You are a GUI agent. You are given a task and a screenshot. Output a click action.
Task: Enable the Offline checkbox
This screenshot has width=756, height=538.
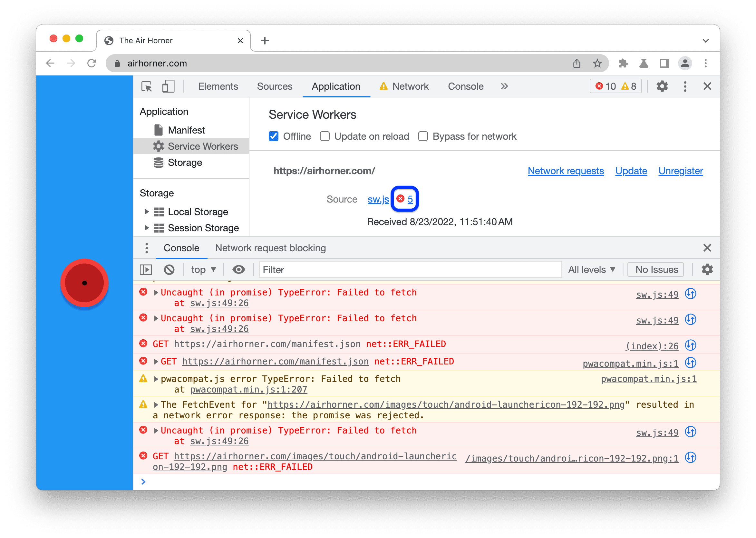point(274,136)
